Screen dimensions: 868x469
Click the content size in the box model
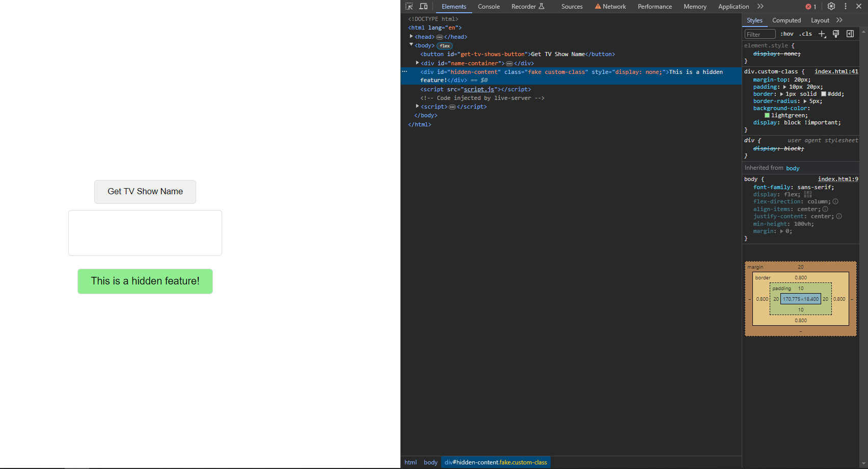click(x=801, y=299)
